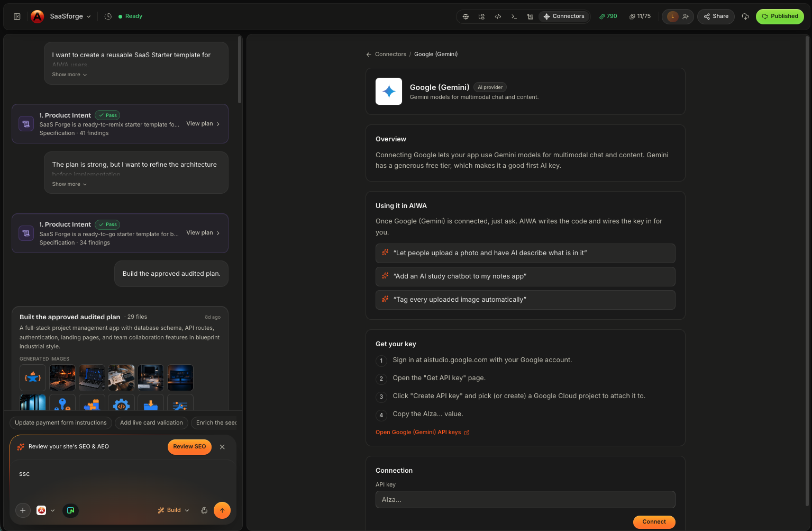Click the Enrich the seed suggestion chip

214,423
